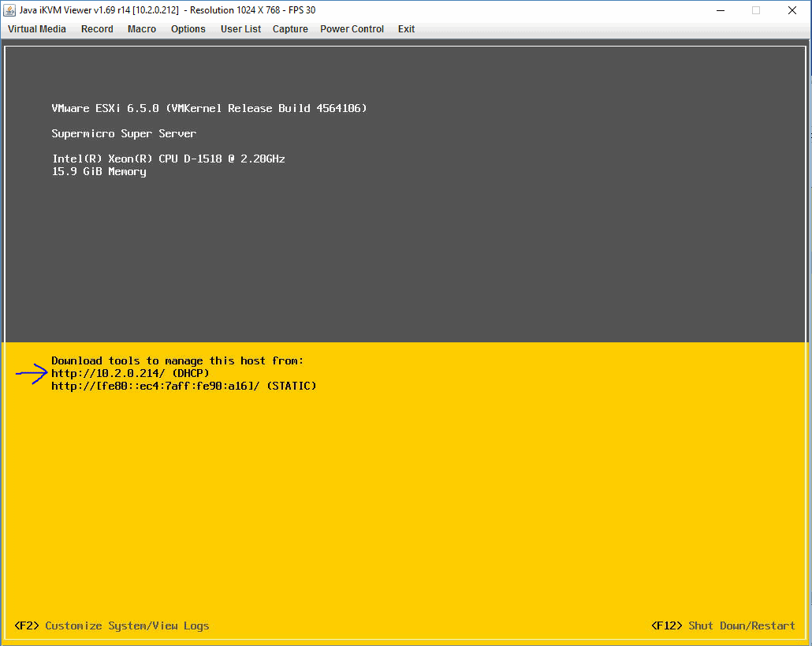
Task: Open the Capture menu
Action: (290, 29)
